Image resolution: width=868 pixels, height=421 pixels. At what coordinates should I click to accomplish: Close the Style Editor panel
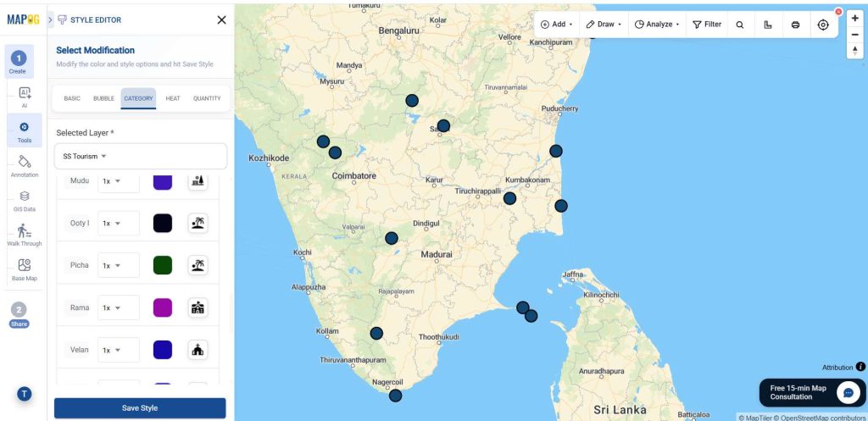(x=221, y=20)
